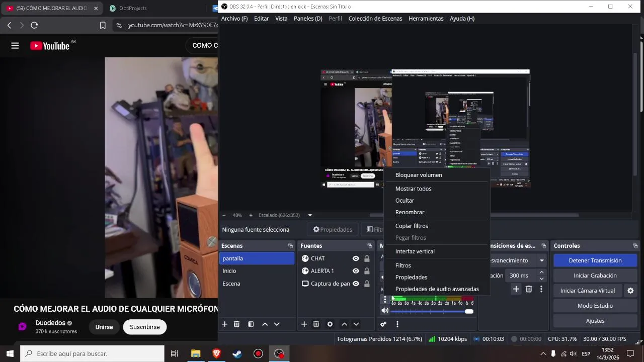The height and width of the screenshot is (362, 644).
Task: Open the preview scaling dropdown arrow
Action: [x=310, y=215]
